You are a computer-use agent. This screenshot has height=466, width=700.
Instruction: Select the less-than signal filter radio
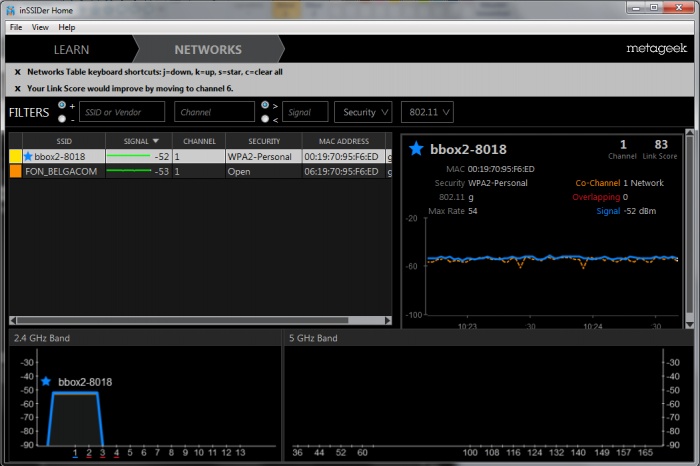point(265,119)
